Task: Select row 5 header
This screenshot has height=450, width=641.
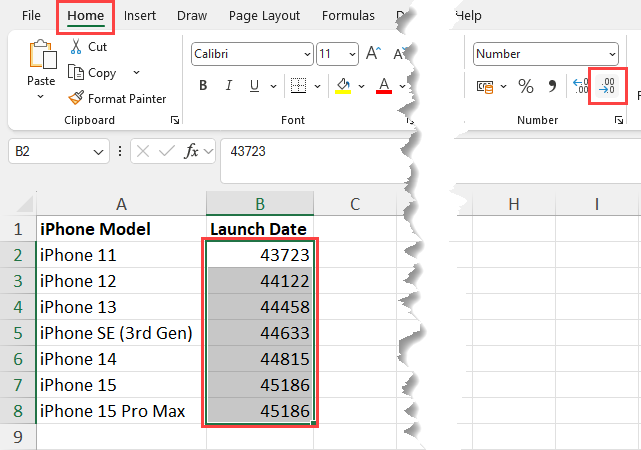Action: click(18, 333)
